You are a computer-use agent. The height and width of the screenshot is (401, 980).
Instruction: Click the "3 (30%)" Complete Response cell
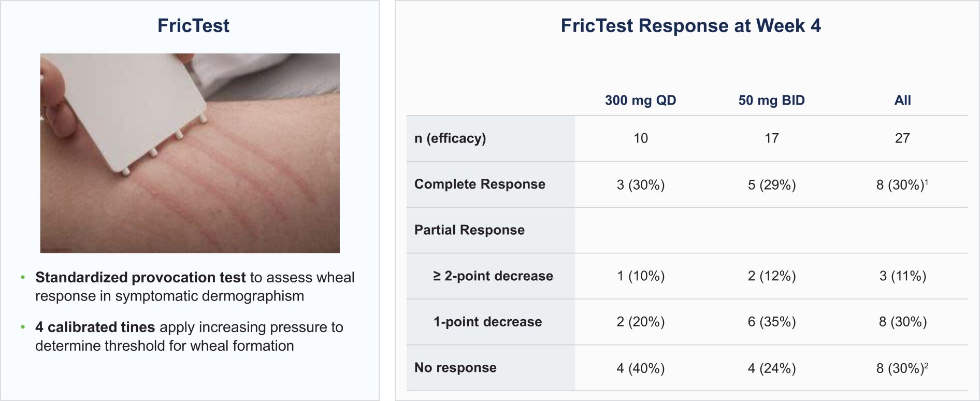(640, 185)
